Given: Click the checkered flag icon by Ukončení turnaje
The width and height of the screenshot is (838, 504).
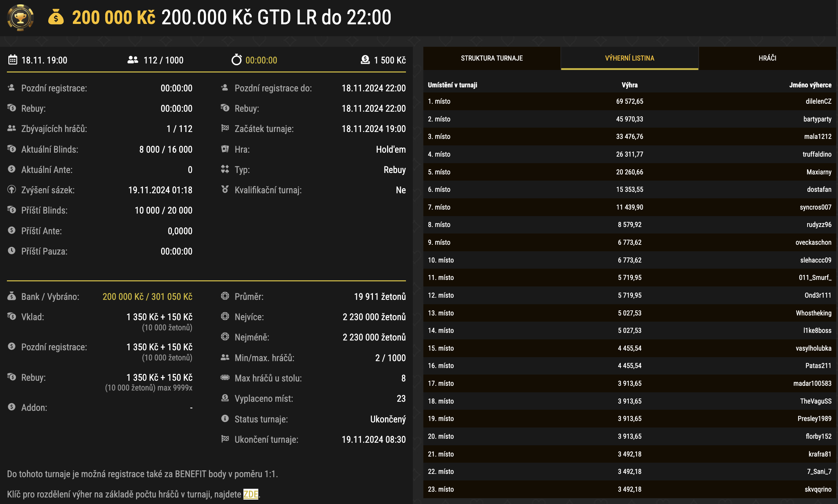Looking at the screenshot, I should pos(225,439).
